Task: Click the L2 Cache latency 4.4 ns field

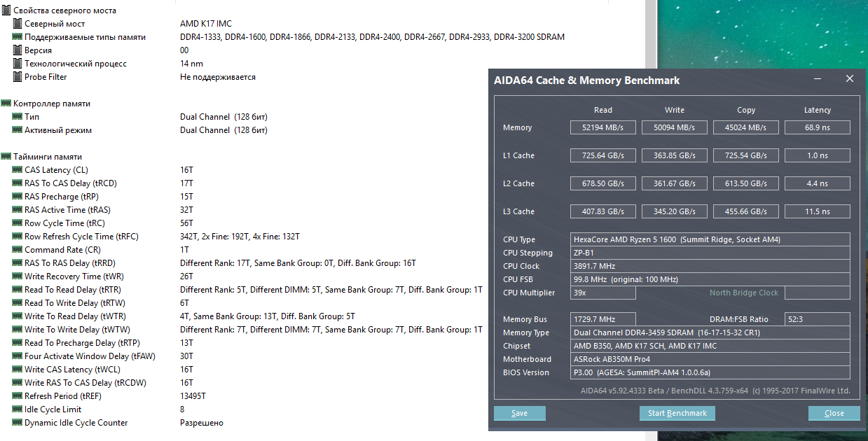Action: (818, 183)
